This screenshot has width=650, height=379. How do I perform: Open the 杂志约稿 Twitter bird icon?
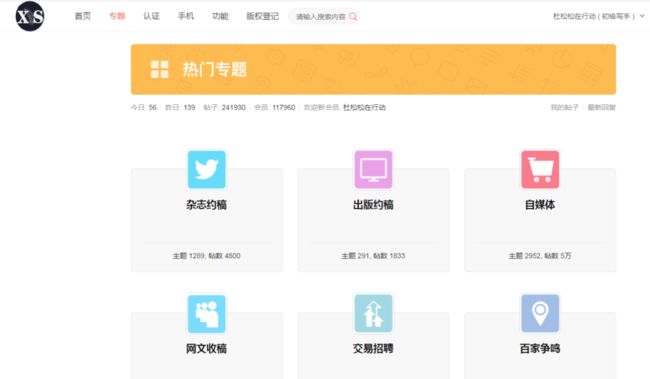[206, 170]
